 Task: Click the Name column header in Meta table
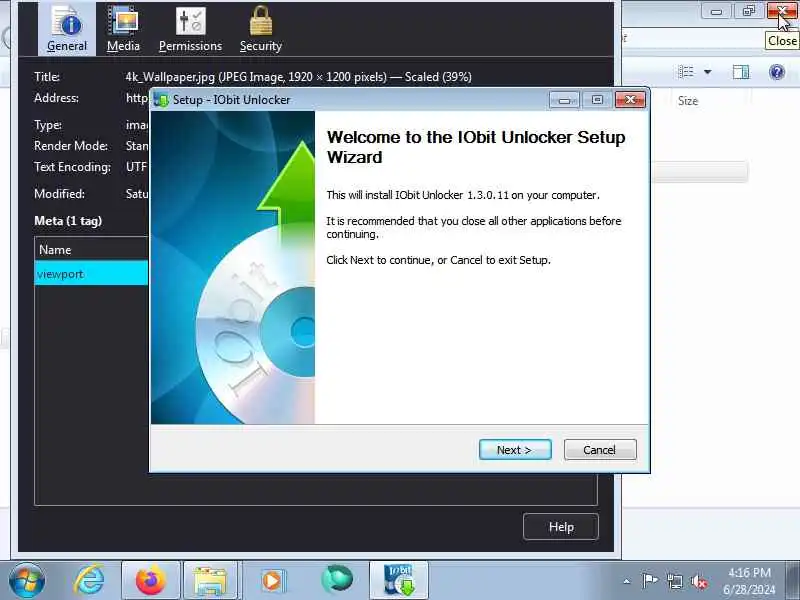pyautogui.click(x=91, y=249)
